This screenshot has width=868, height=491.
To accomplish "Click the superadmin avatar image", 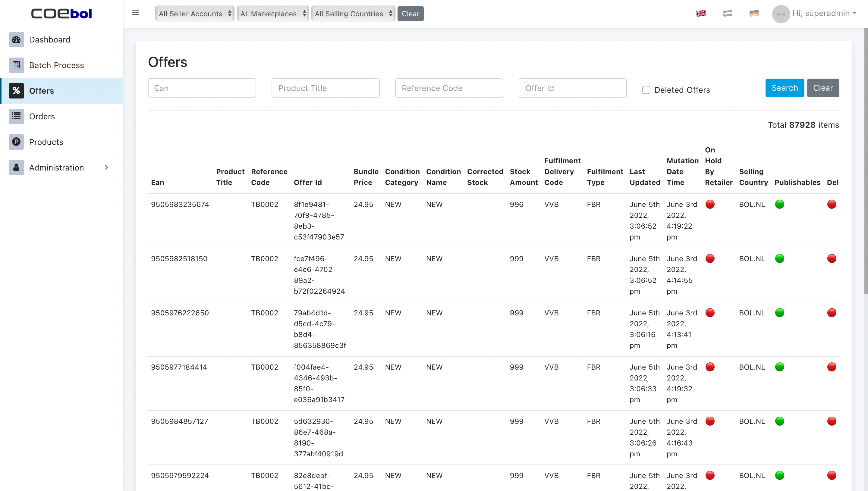I will pyautogui.click(x=781, y=14).
